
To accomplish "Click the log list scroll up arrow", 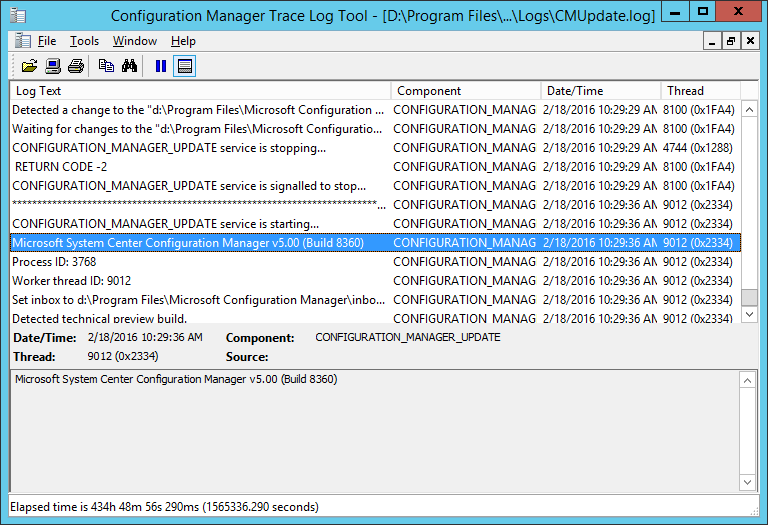I will click(x=749, y=110).
